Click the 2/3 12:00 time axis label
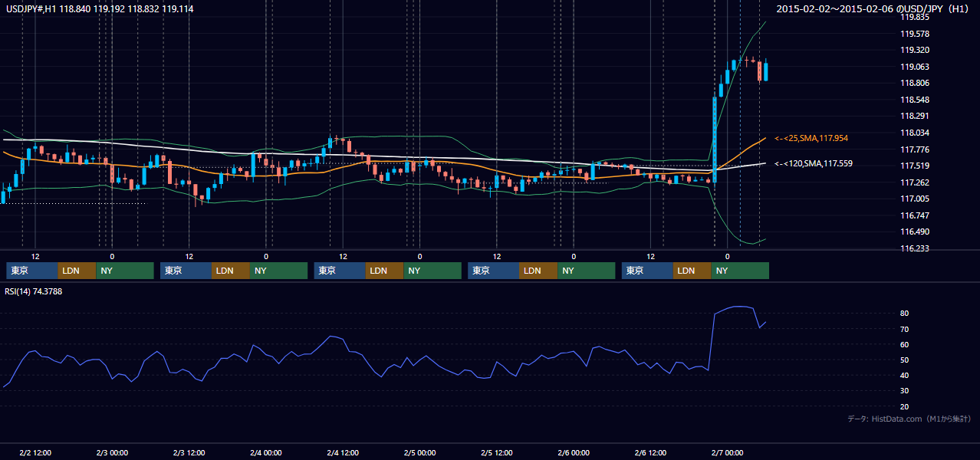The width and height of the screenshot is (980, 460). coord(189,453)
